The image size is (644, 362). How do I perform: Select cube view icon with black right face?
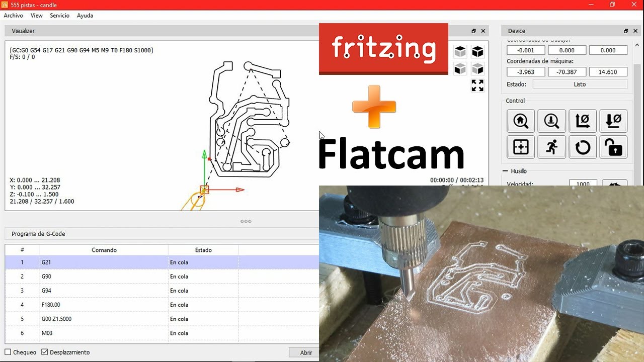coord(477,68)
